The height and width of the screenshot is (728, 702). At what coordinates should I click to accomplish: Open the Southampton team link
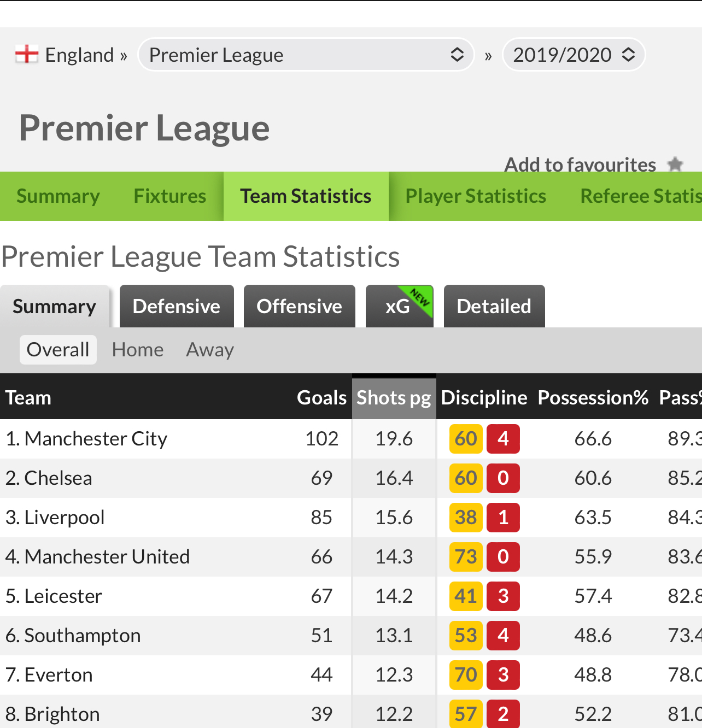83,636
